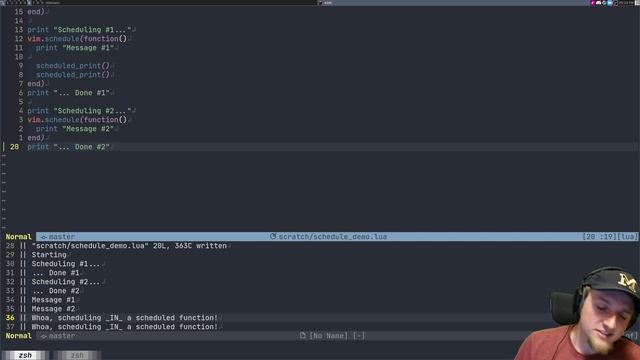The image size is (640, 360).
Task: Click current line print "... Done #2"
Action: [69, 147]
